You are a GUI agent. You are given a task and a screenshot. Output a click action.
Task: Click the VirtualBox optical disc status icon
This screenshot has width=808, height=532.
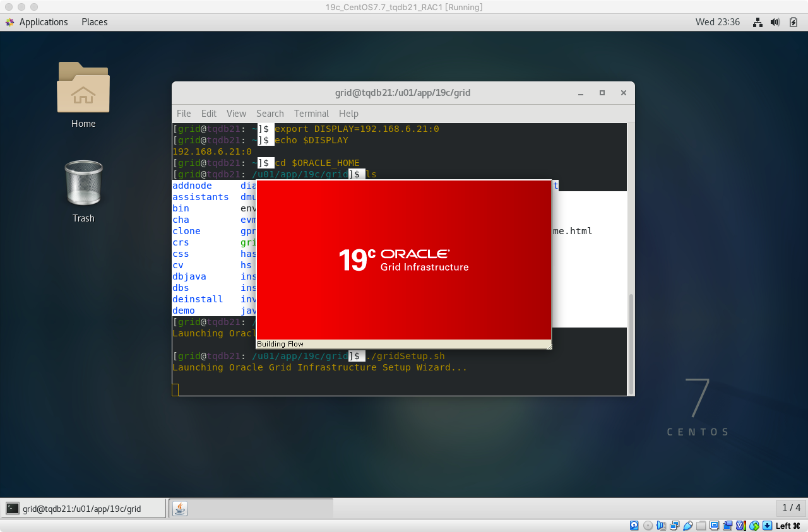(x=648, y=526)
